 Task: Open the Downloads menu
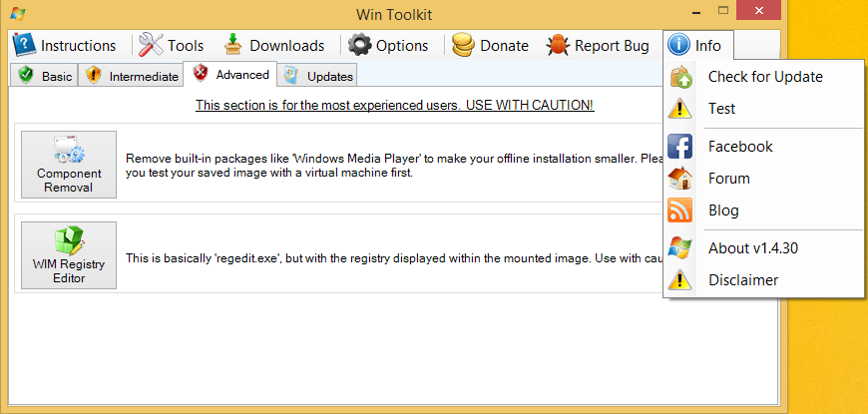click(x=274, y=45)
